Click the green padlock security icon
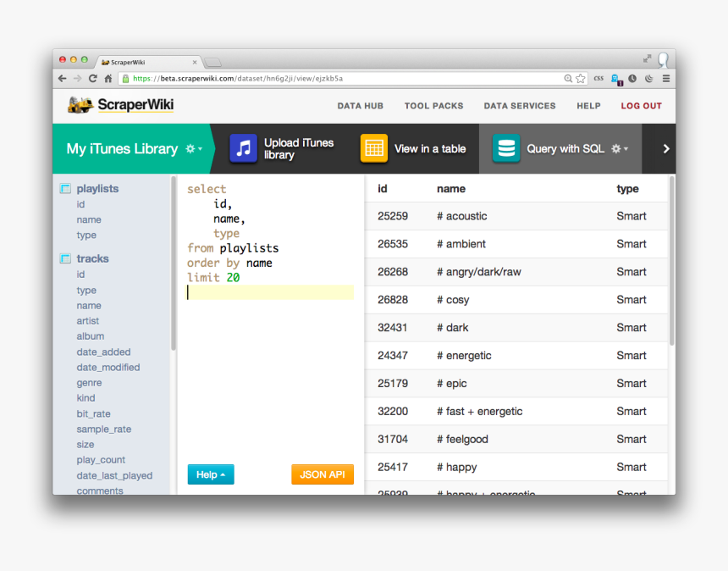This screenshot has width=728, height=571. point(125,79)
